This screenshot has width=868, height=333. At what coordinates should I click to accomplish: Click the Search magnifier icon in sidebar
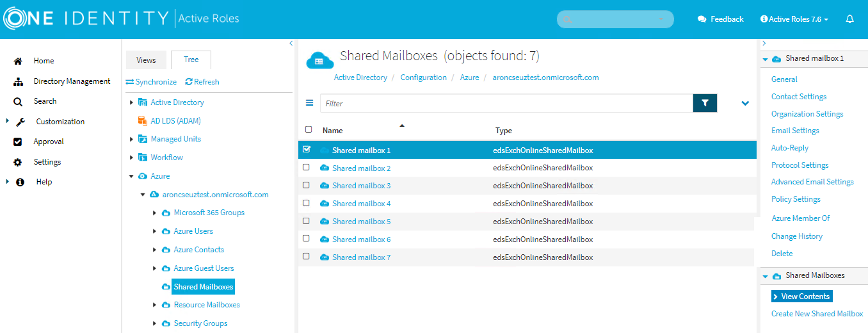(x=18, y=101)
